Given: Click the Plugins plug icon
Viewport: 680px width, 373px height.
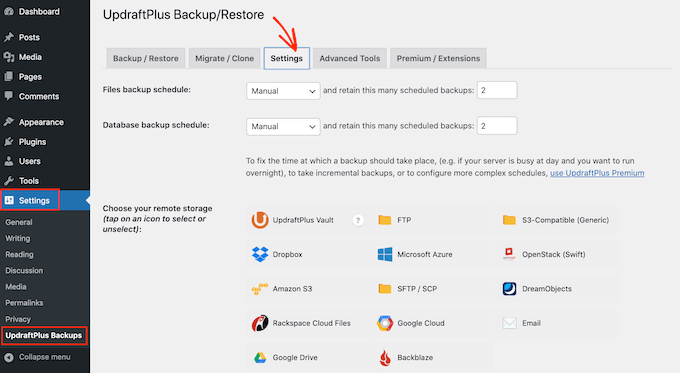Looking at the screenshot, I should point(9,141).
